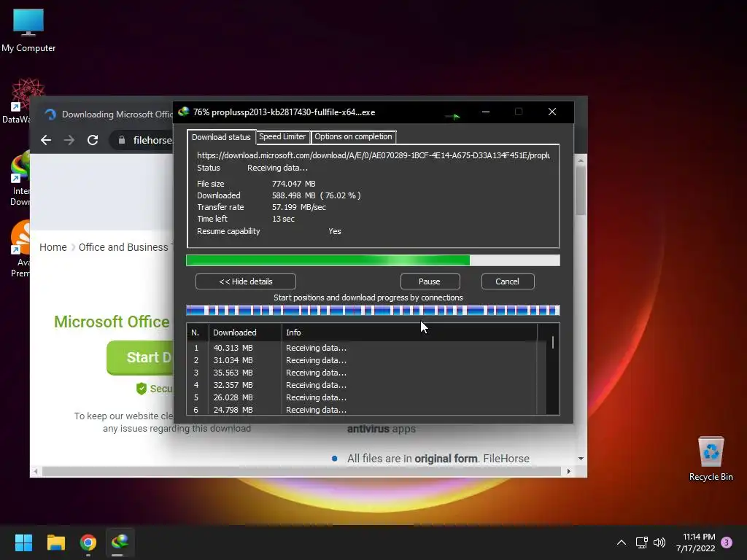Select connection row with 32.357 MB
Image resolution: width=747 pixels, height=560 pixels.
coord(362,385)
